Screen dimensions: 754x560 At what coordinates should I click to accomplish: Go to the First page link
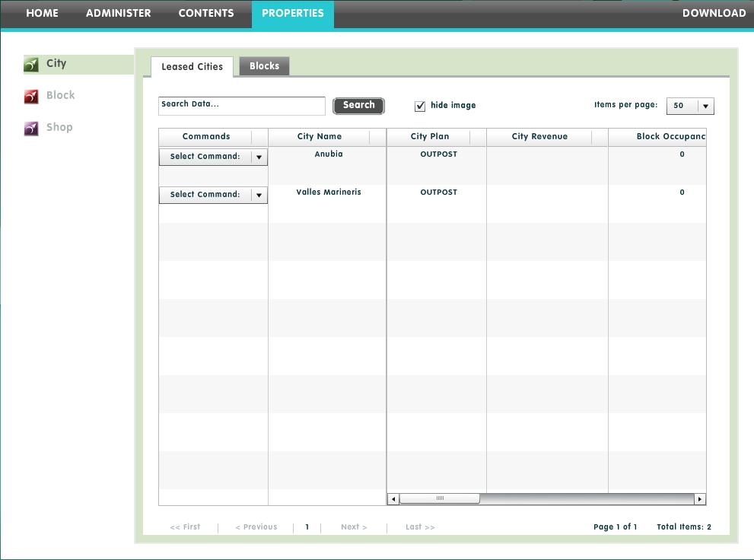[185, 527]
